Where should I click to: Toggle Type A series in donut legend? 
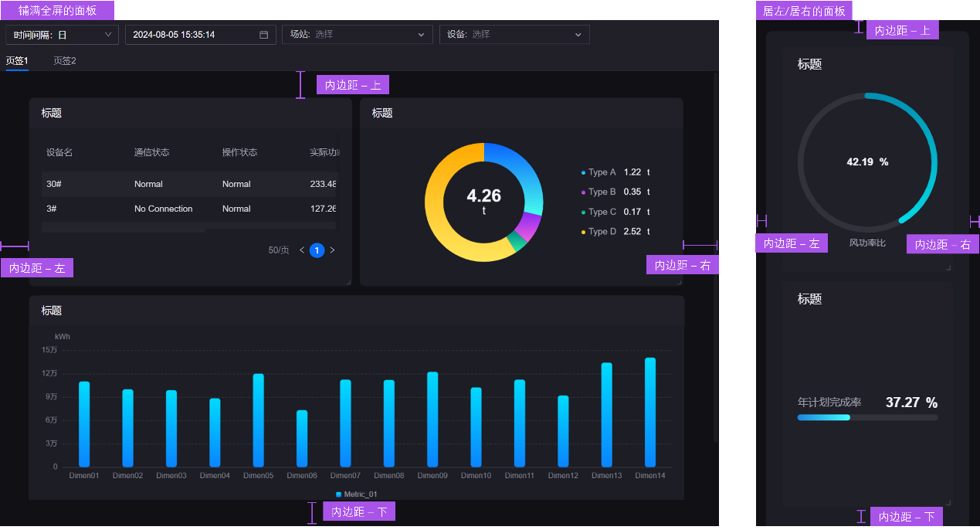point(601,172)
